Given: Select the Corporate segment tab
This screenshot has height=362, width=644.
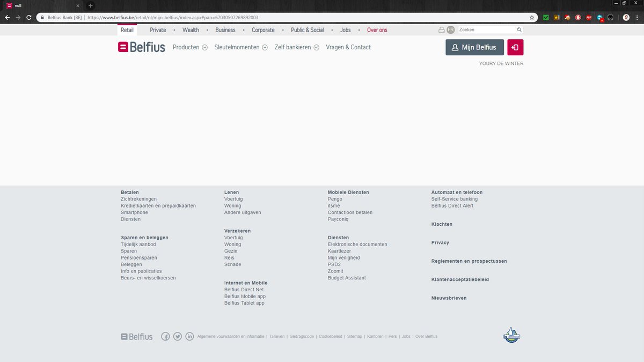Looking at the screenshot, I should pos(263,30).
